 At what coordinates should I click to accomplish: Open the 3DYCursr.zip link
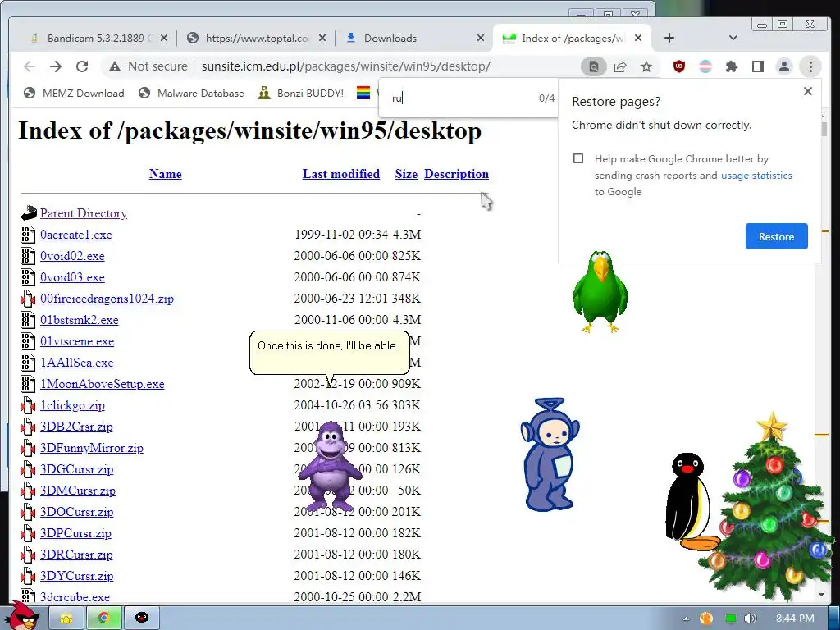76,576
